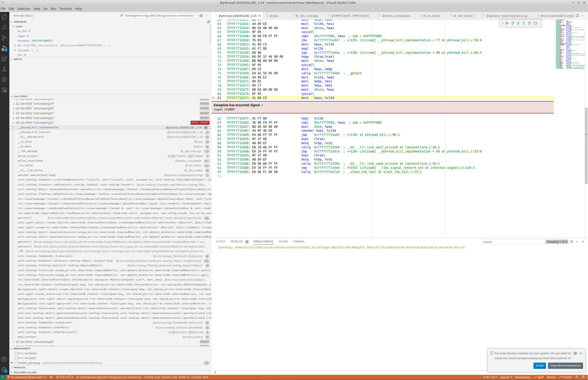Click Show Recommendations in the notification
The width and height of the screenshot is (588, 380).
tap(565, 365)
